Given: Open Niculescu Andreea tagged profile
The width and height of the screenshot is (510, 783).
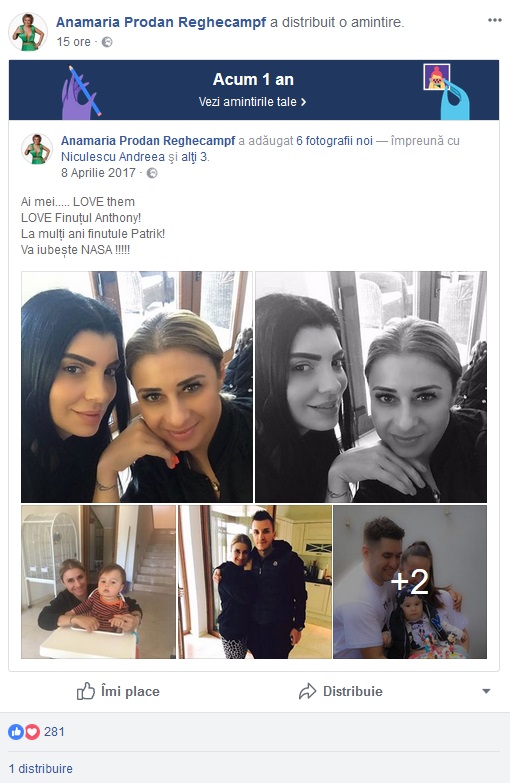Looking at the screenshot, I should (x=112, y=157).
